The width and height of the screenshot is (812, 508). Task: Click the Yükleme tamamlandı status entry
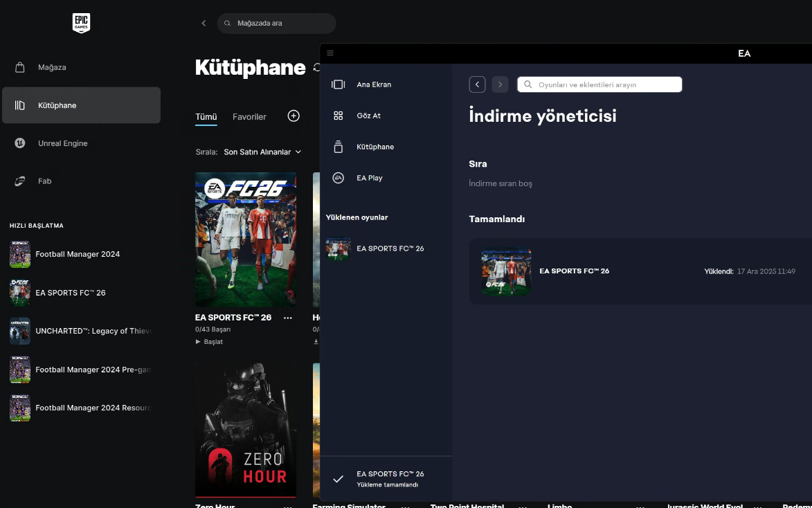click(386, 479)
